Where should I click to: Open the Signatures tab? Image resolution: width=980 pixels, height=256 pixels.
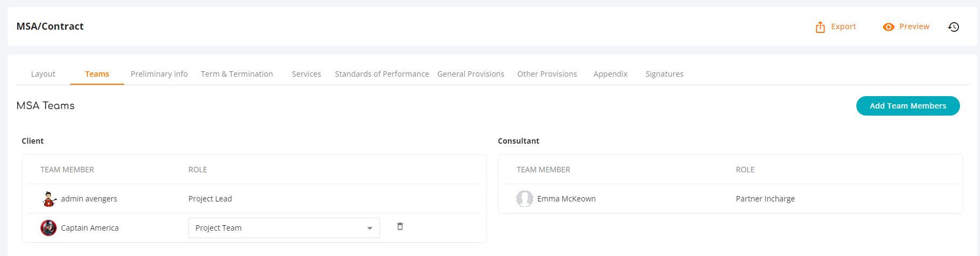(665, 74)
